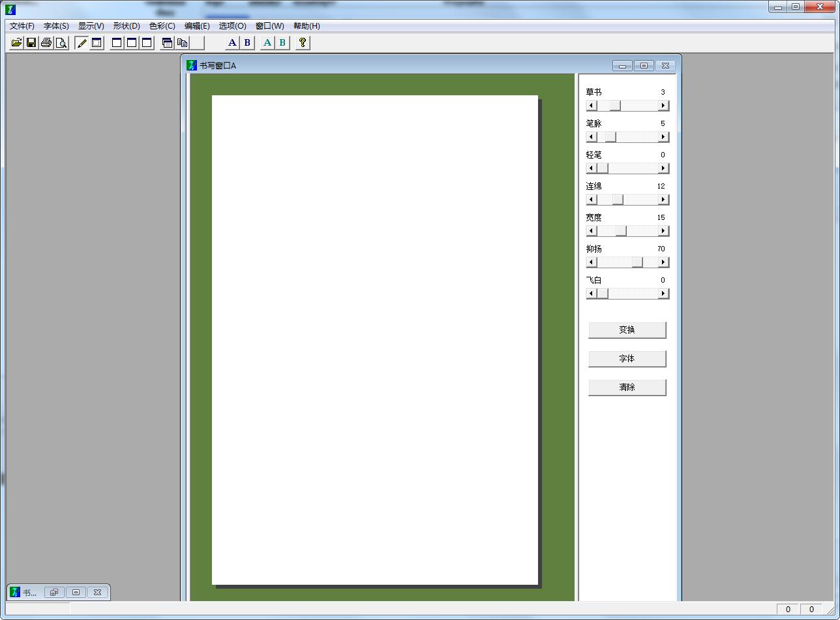
Task: Save using the floppy disk icon
Action: tap(31, 43)
